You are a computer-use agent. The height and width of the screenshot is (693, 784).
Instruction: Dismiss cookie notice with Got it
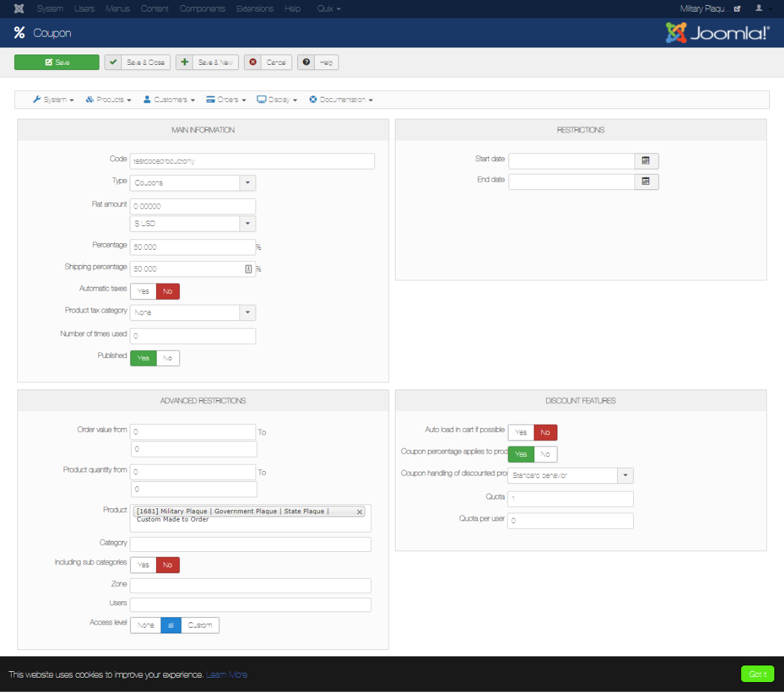tap(758, 674)
